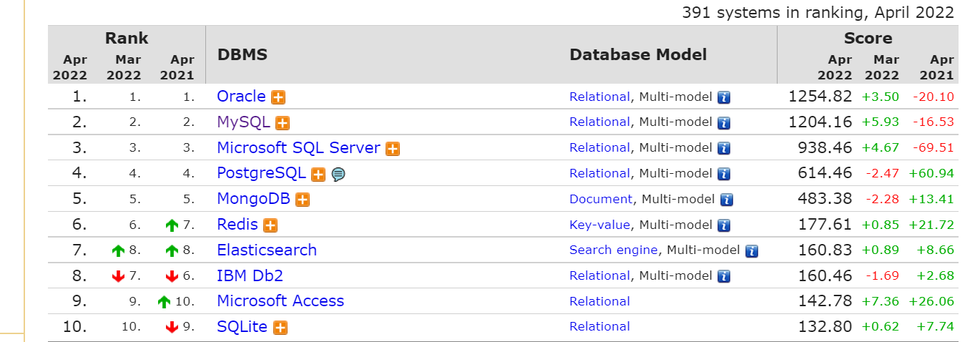Viewport: 980px width, 342px height.
Task: Click the info icon in the Elasticsearch row
Action: tap(751, 250)
